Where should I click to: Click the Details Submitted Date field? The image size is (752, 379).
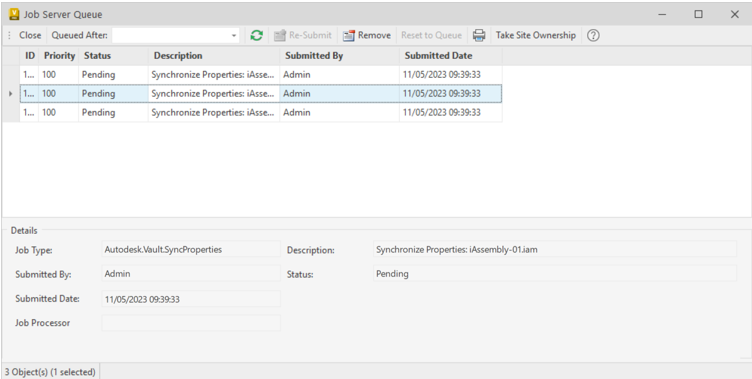click(191, 299)
